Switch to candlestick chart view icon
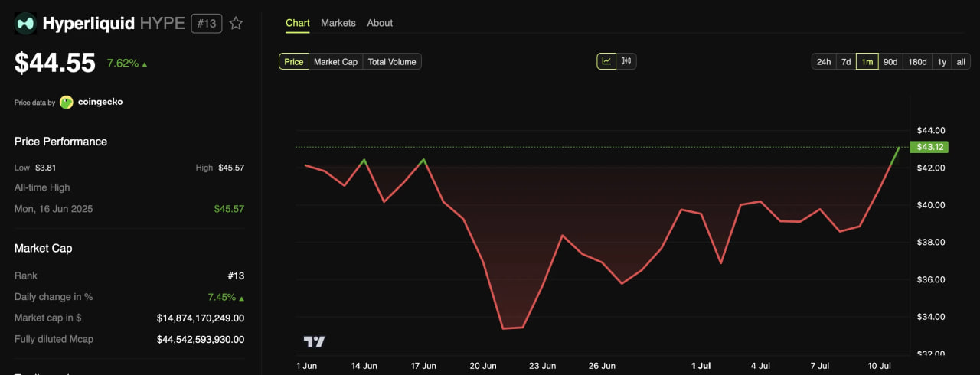 tap(626, 61)
